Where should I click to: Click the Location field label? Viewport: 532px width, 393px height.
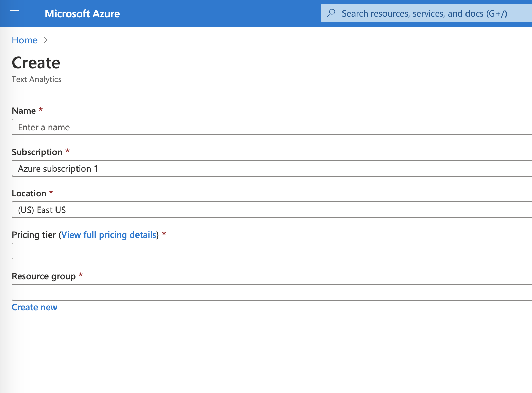[29, 193]
